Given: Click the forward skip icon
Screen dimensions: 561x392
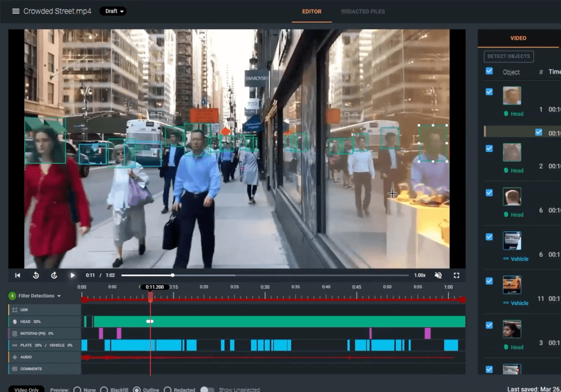Looking at the screenshot, I should 54,275.
